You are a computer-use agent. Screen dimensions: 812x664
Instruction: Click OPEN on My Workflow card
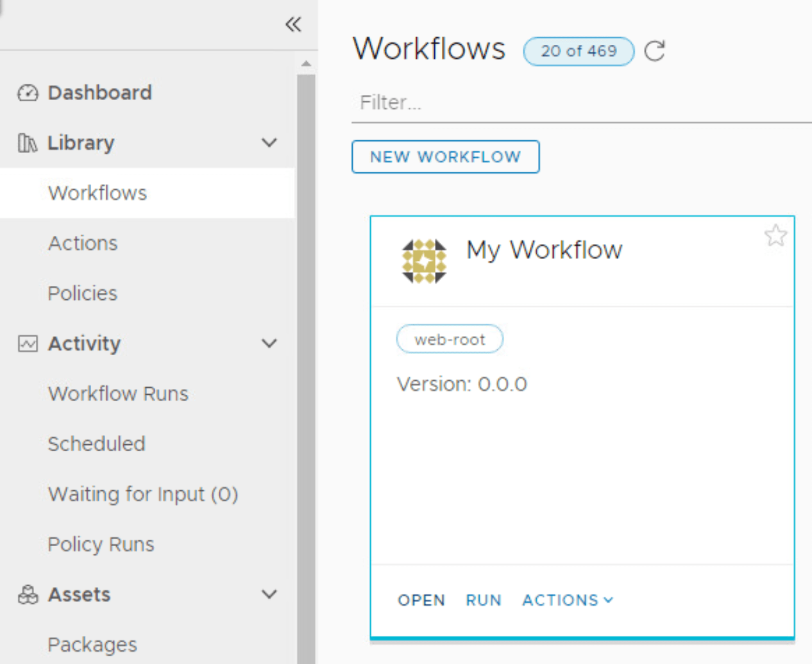(x=421, y=600)
